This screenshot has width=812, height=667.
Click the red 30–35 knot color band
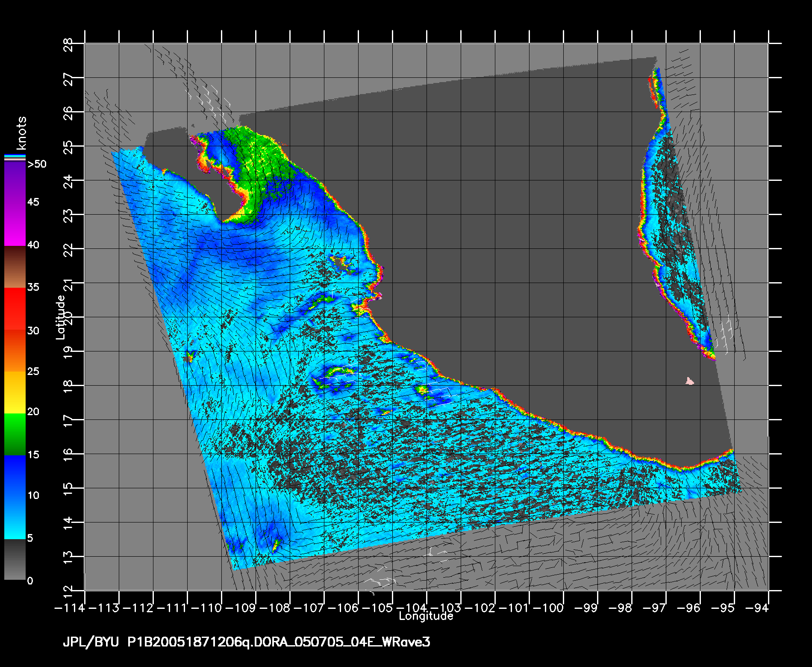[15, 309]
